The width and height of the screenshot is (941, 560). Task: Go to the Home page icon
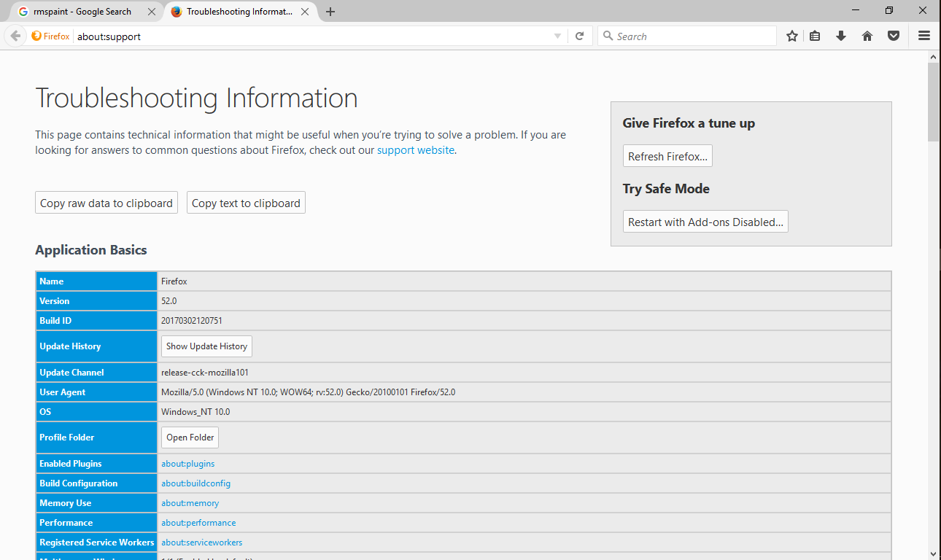click(x=867, y=36)
